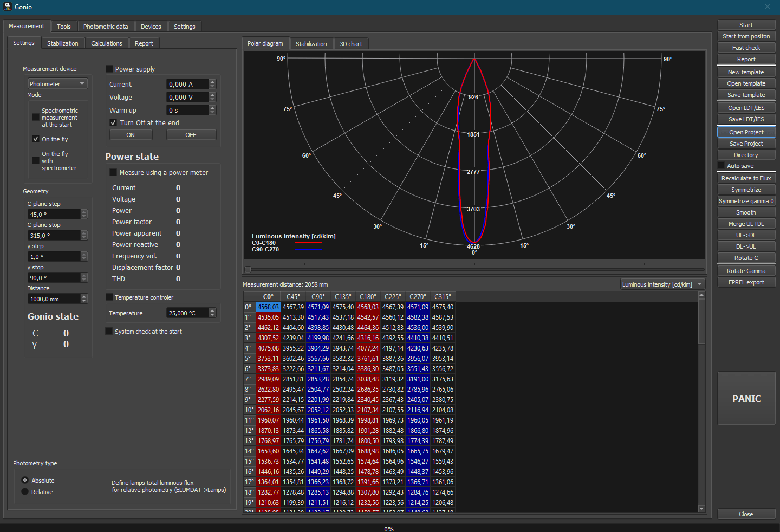
Task: Click Merge UL+DL button
Action: (746, 224)
